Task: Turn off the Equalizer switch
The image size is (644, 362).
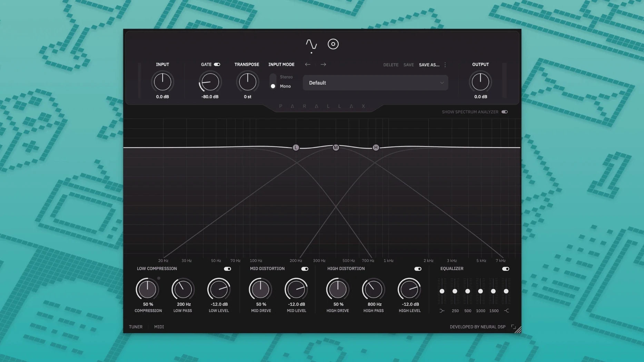Action: click(x=506, y=269)
